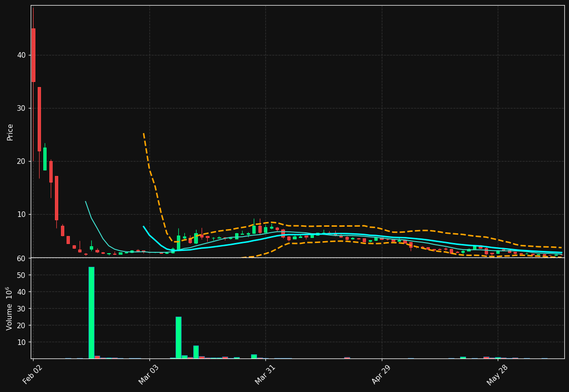Click the 60 tick on Volume axis

[21, 258]
